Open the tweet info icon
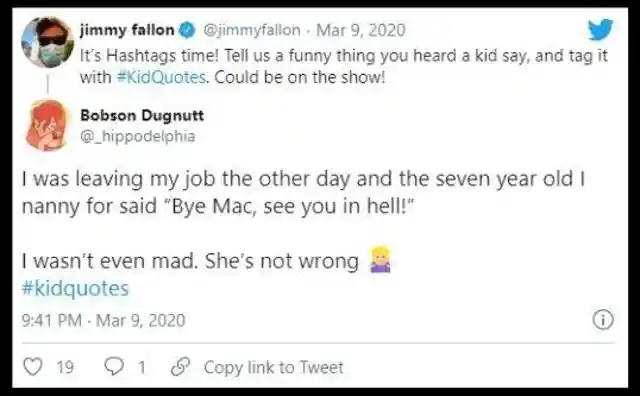 (x=603, y=320)
